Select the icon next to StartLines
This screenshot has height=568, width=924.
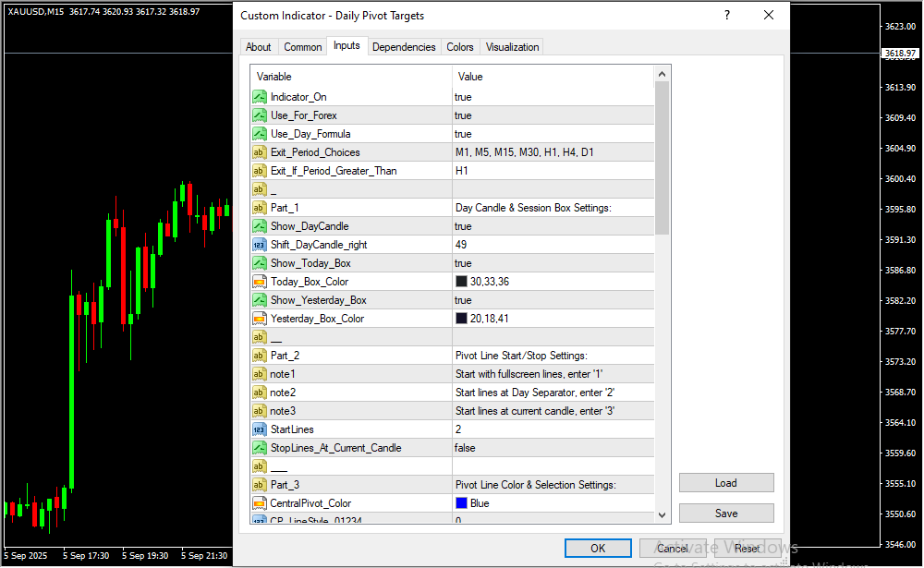pyautogui.click(x=260, y=429)
